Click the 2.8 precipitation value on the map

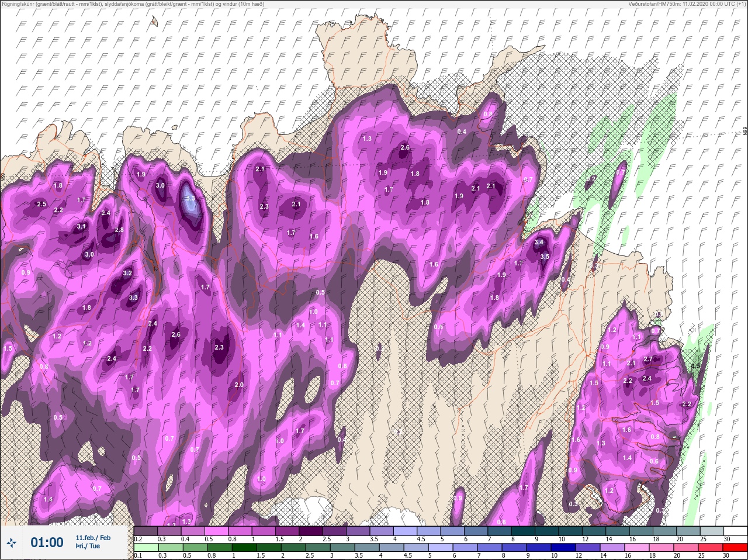pyautogui.click(x=119, y=230)
